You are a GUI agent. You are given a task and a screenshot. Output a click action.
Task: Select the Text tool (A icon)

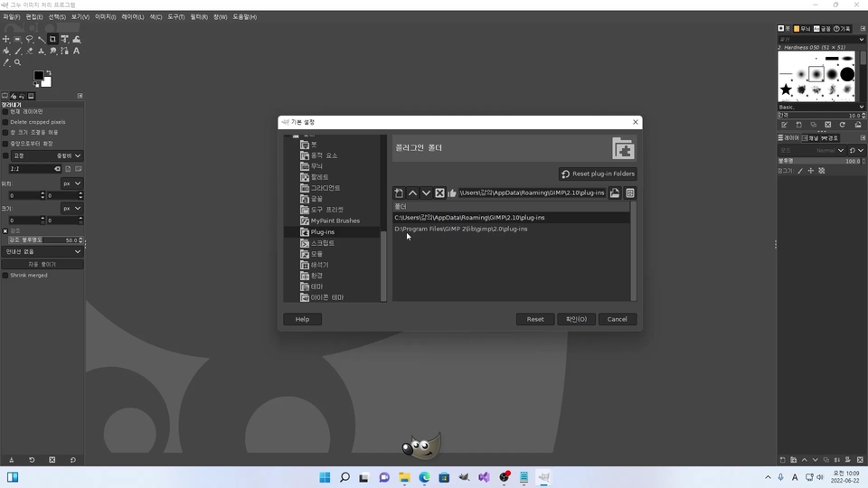76,51
